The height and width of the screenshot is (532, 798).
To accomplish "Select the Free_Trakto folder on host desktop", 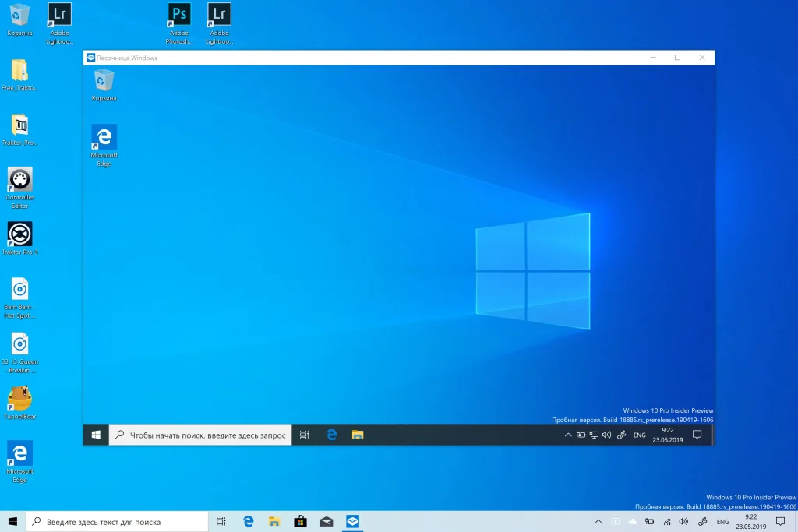I will [x=20, y=71].
